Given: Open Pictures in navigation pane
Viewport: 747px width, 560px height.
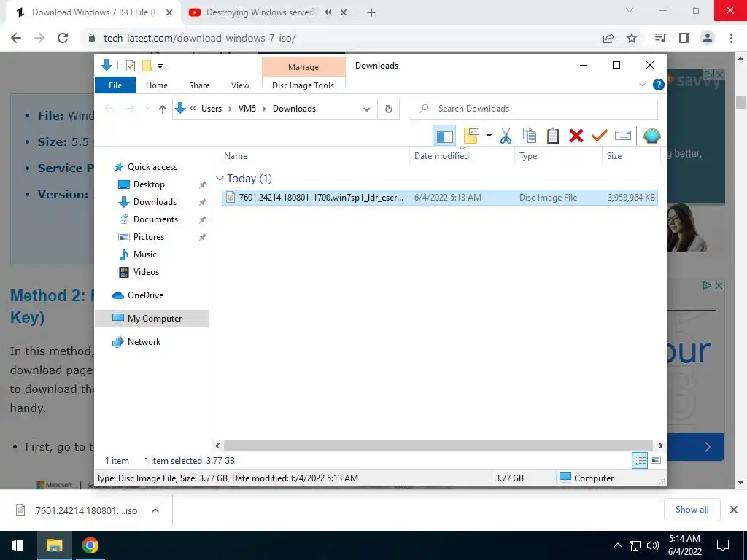Looking at the screenshot, I should tap(149, 237).
